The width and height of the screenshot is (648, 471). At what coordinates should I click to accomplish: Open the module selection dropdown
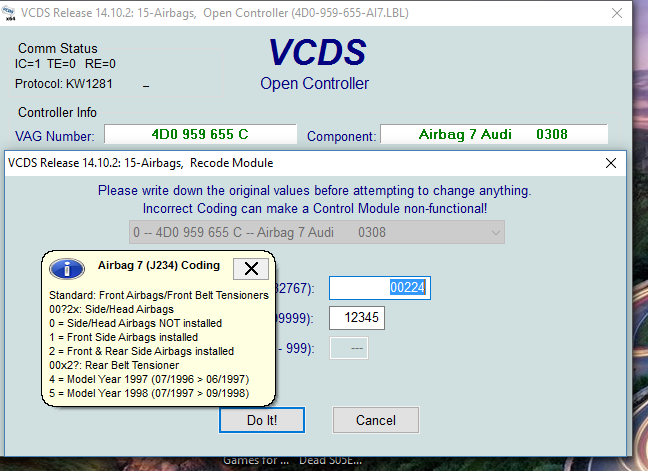tap(317, 232)
